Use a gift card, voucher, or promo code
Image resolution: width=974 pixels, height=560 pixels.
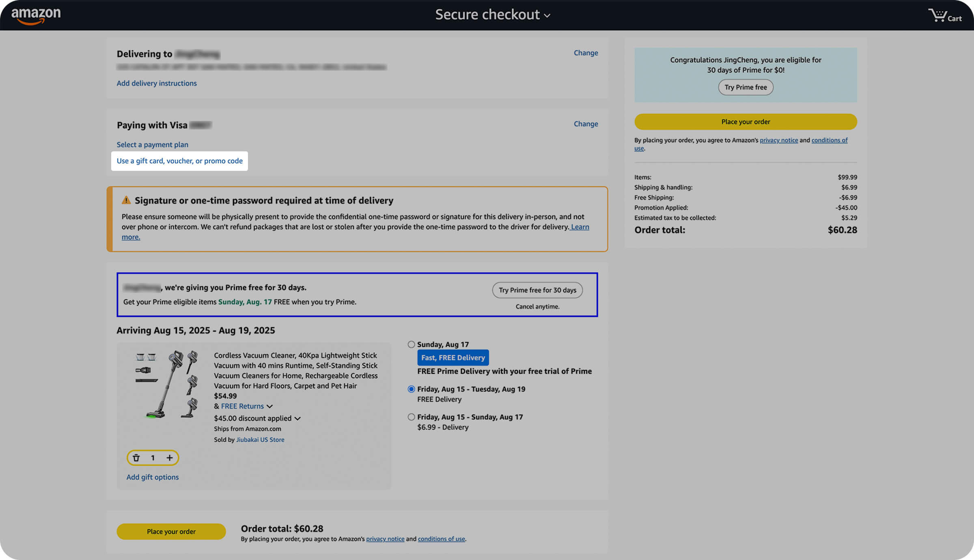179,161
